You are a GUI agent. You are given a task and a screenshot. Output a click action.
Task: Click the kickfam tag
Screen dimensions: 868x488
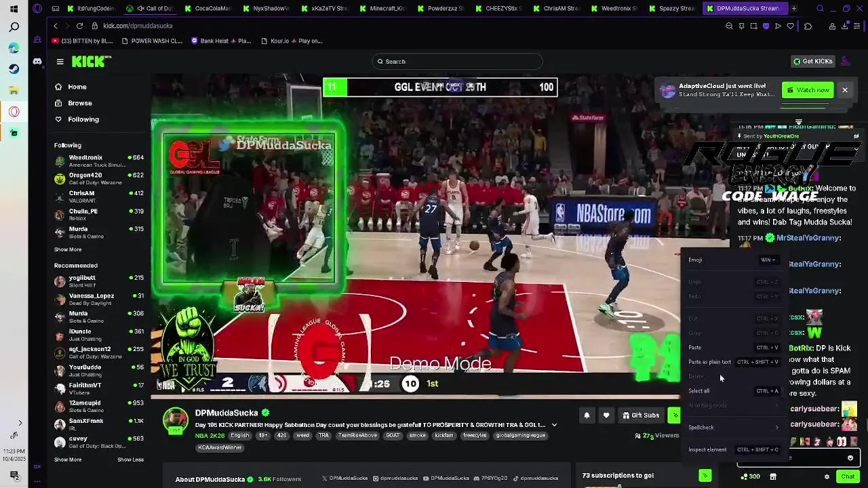[x=444, y=436]
